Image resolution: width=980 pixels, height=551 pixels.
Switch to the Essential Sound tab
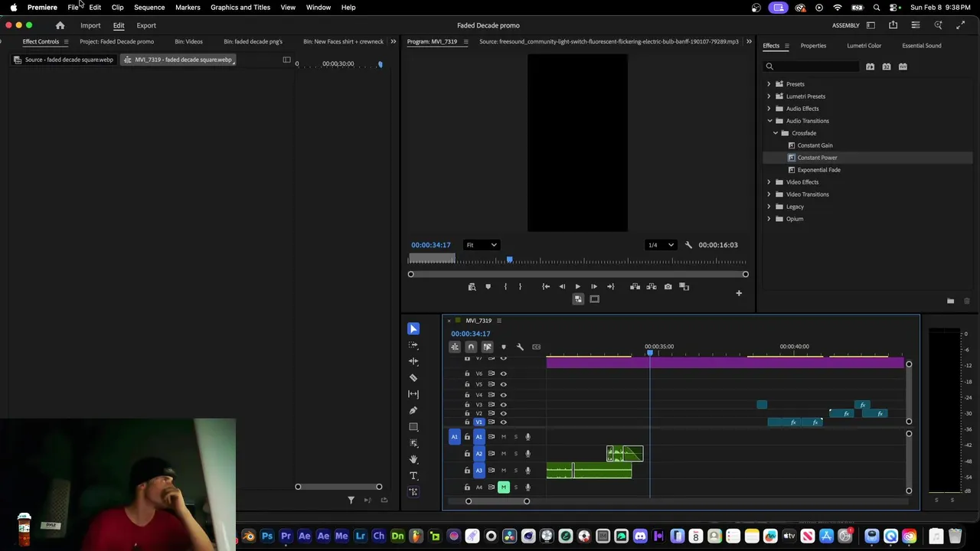pos(922,46)
